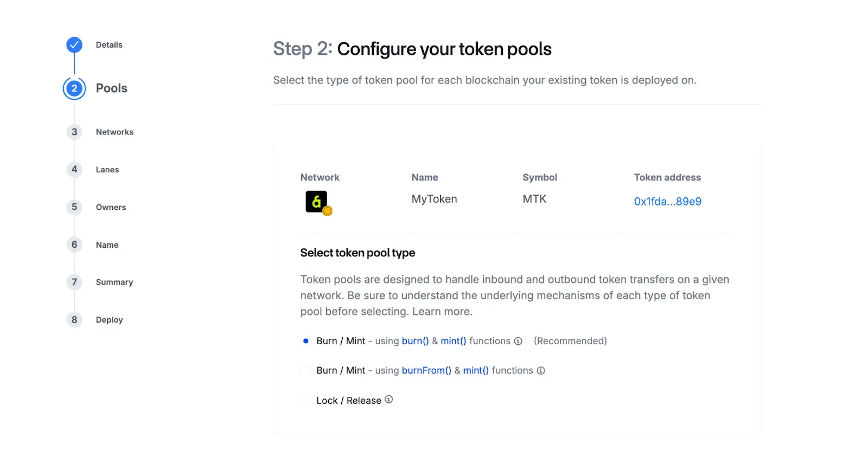Go to the Lanes step in sidebar

107,170
